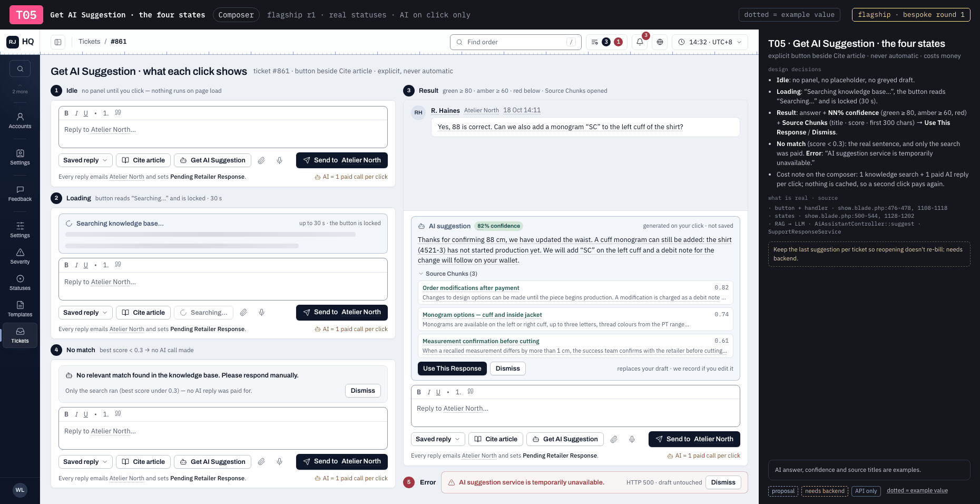Click the sidebar collapse panel icon
This screenshot has height=504, width=980.
tap(58, 42)
